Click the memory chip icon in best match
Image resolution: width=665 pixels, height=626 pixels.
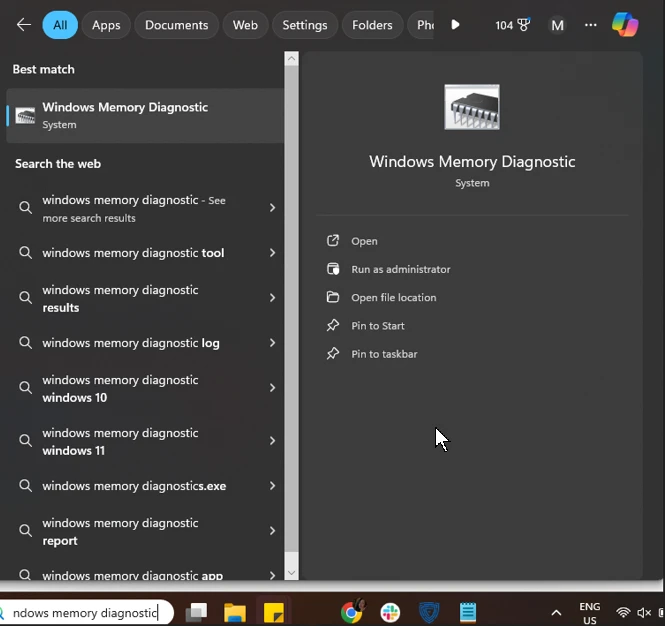pos(25,115)
